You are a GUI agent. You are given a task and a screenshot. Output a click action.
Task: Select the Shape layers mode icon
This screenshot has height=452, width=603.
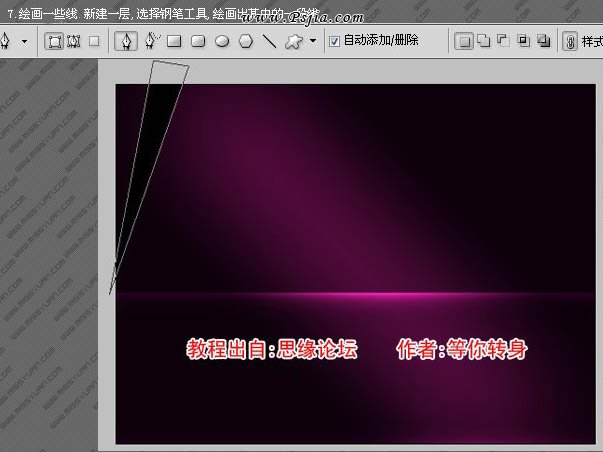tap(53, 41)
